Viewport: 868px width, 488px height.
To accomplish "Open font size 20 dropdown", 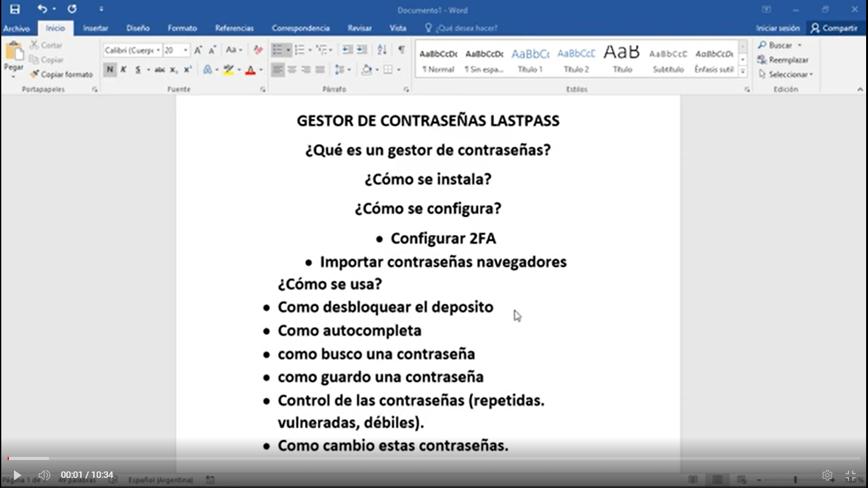I will (186, 50).
